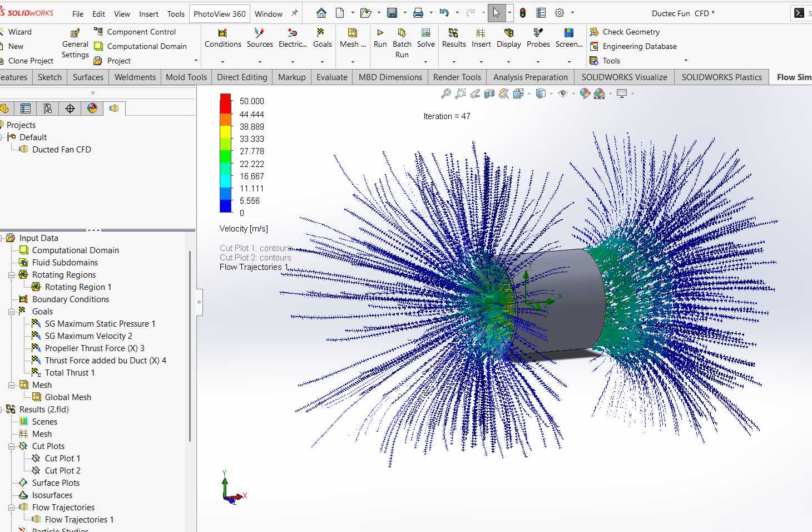Collapse the Cut Plots tree node
This screenshot has width=812, height=532.
point(11,446)
